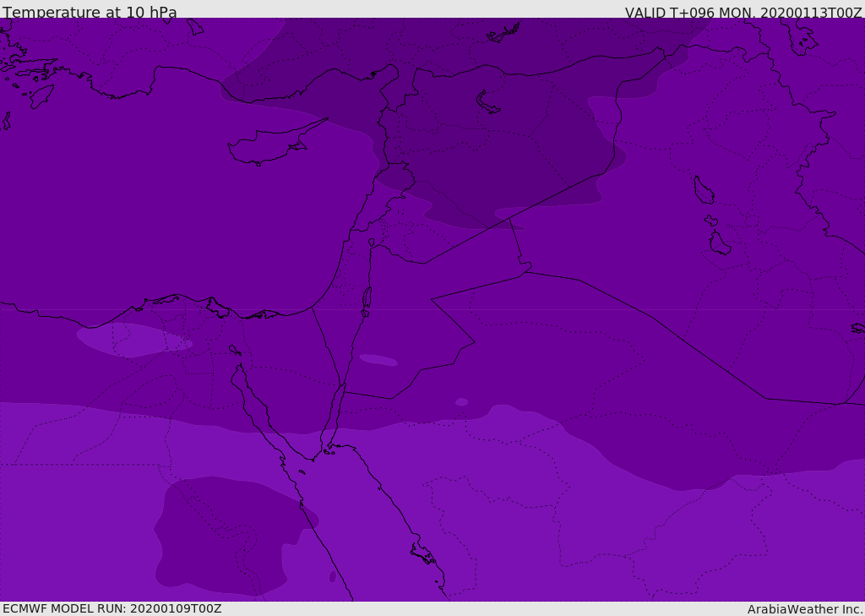Click the Dead Sea outline on the map
Viewport: 865px width, 616px height.
pos(367,300)
